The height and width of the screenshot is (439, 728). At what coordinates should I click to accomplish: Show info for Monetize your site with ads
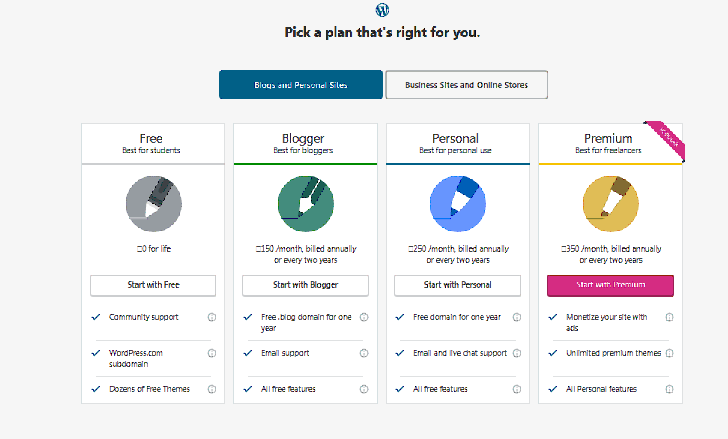pyautogui.click(x=669, y=317)
